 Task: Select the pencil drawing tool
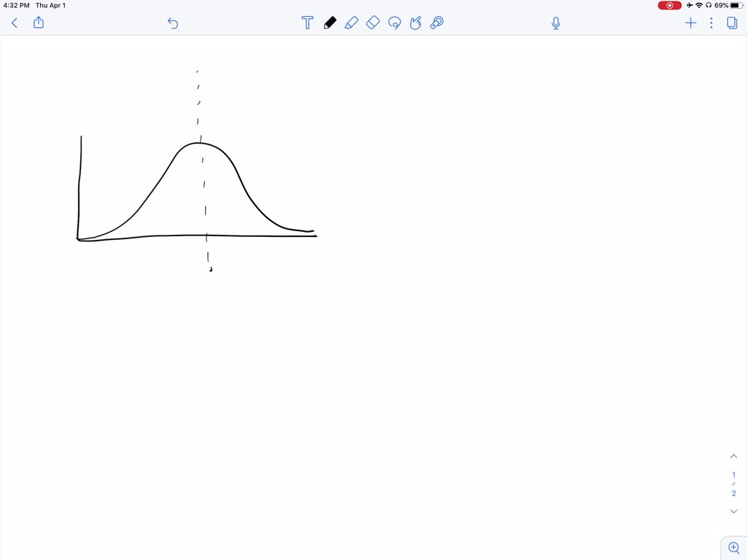(x=330, y=23)
